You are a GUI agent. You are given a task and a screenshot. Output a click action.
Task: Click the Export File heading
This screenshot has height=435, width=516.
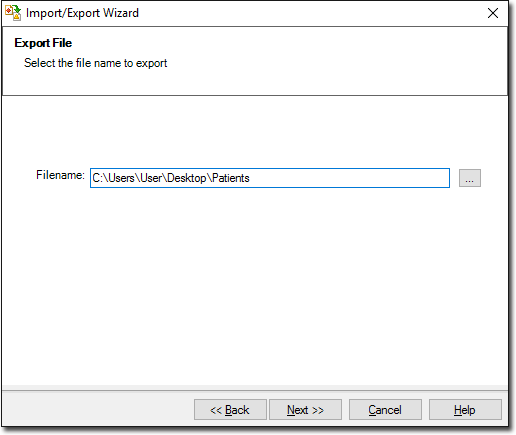point(43,43)
